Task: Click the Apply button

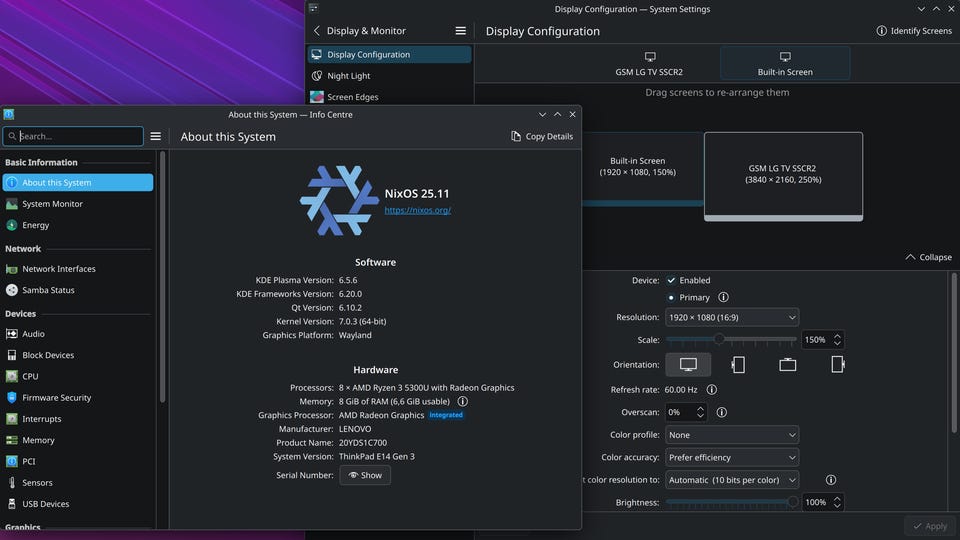Action: click(930, 526)
